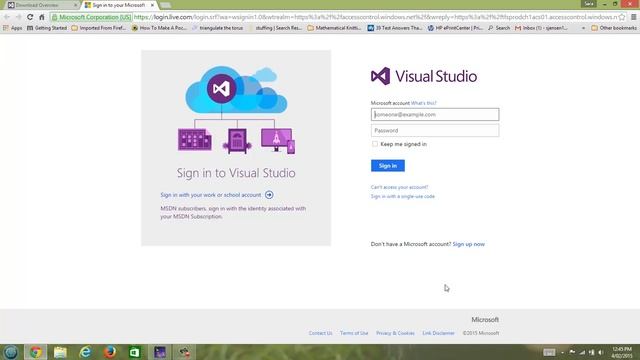
Task: Click Sign in with a single-use code
Action: point(402,196)
